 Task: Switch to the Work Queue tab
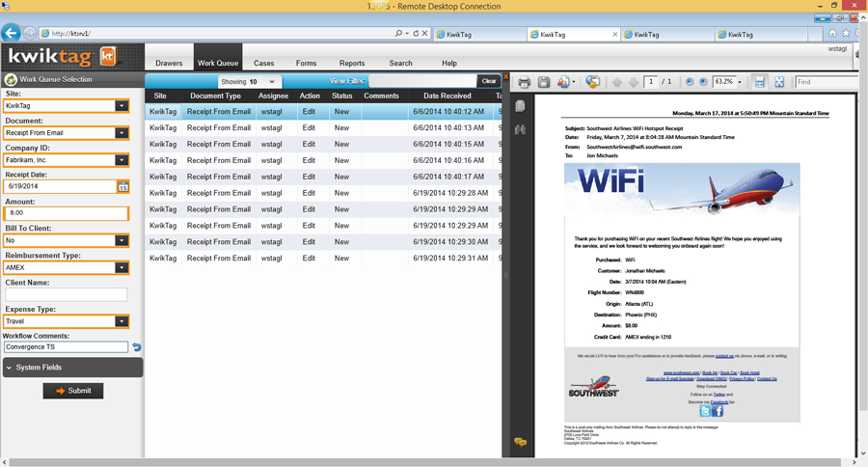tap(218, 63)
